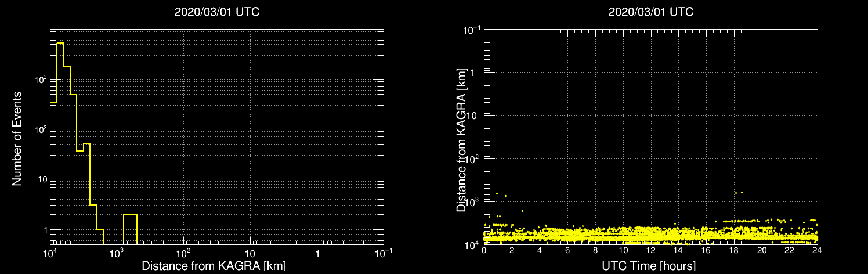Click the 10^4 tick on histogram x-axis
Viewport: 868px width, 274px height.
tap(51, 253)
